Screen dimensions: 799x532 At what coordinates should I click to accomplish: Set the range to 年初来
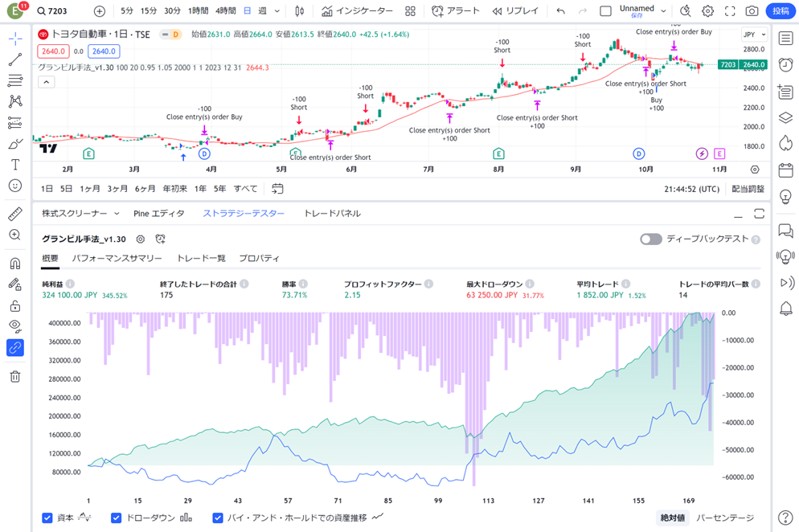click(174, 189)
